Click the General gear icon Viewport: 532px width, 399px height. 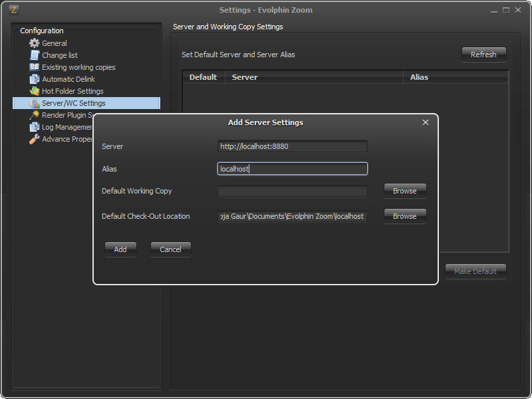(35, 43)
